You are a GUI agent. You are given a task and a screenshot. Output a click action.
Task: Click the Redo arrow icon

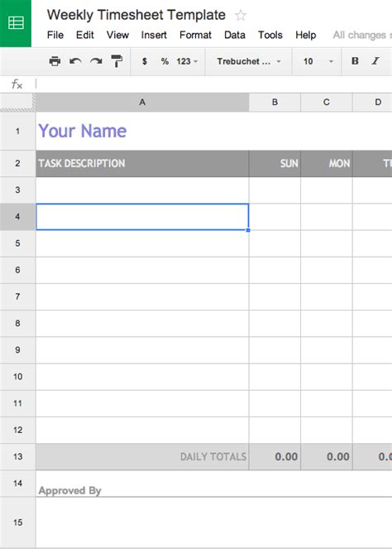click(96, 61)
